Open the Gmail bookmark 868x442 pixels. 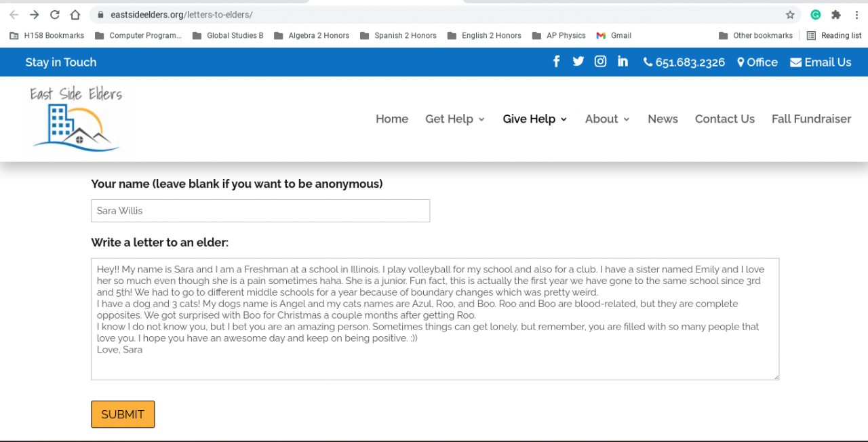point(614,35)
